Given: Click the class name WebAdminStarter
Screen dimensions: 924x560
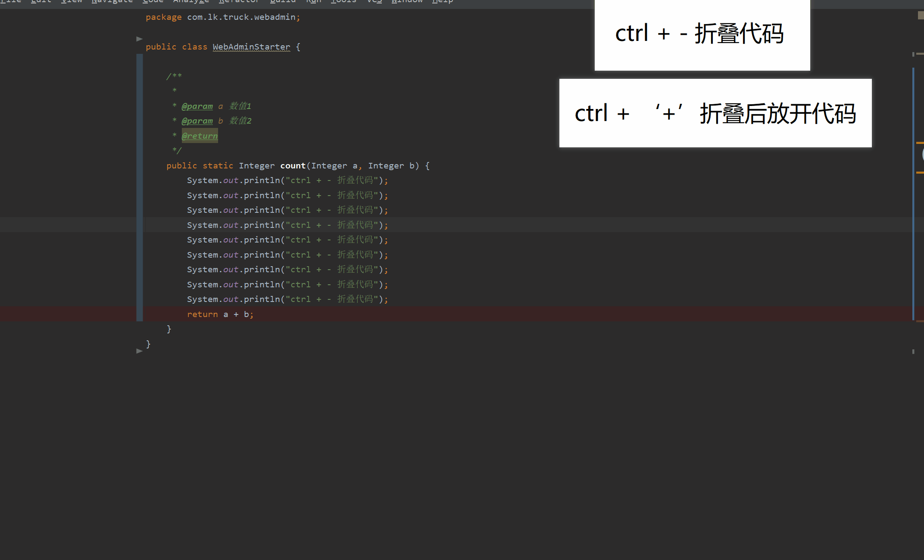Looking at the screenshot, I should 252,47.
